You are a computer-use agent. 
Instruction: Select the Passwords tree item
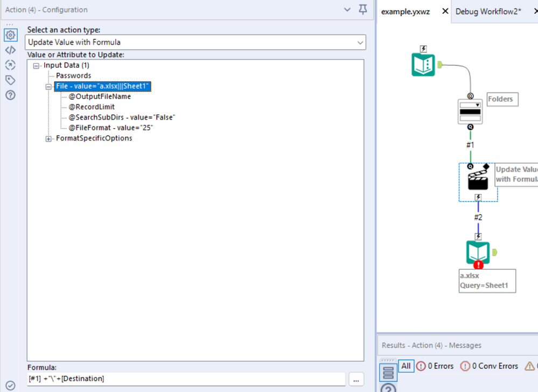[73, 75]
